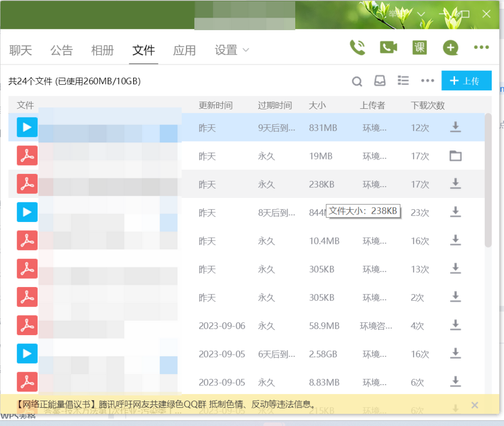
Task: Open the search files magnifier icon
Action: [357, 81]
